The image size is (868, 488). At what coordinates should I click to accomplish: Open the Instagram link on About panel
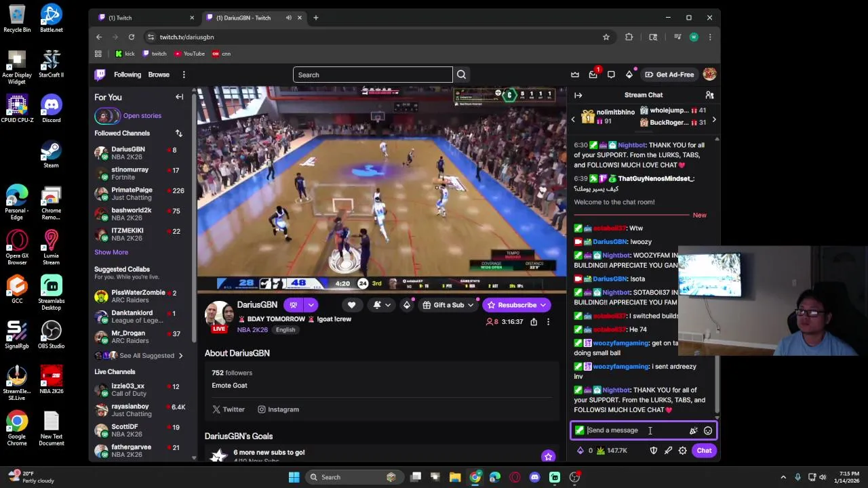pyautogui.click(x=278, y=409)
